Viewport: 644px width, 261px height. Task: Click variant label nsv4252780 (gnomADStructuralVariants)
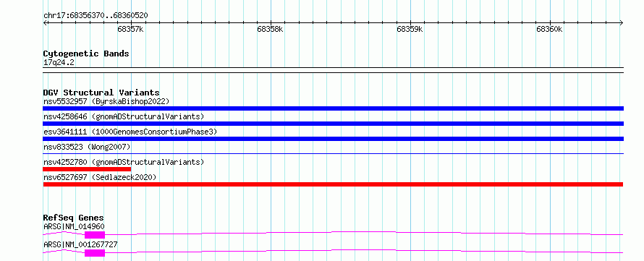click(x=124, y=162)
